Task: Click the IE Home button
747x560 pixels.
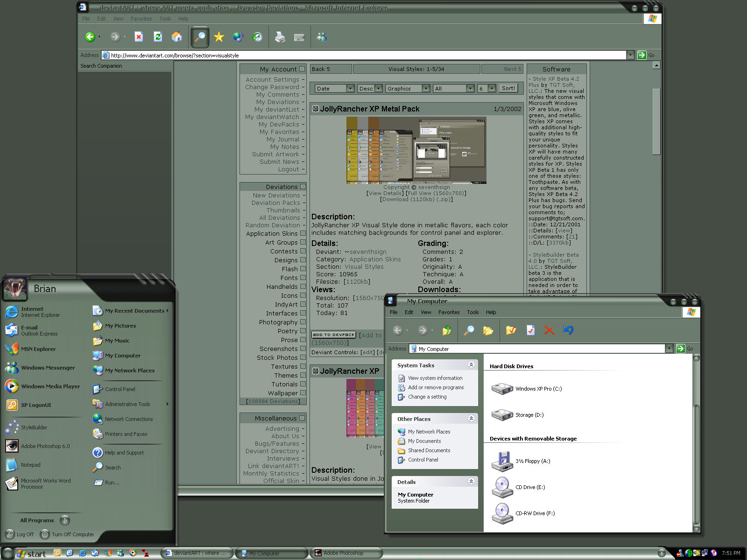Action: [177, 37]
